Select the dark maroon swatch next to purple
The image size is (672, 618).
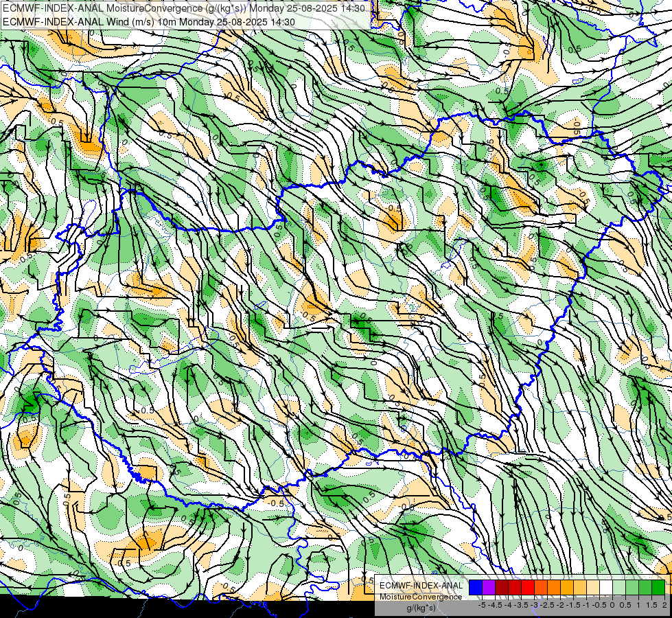(x=502, y=588)
